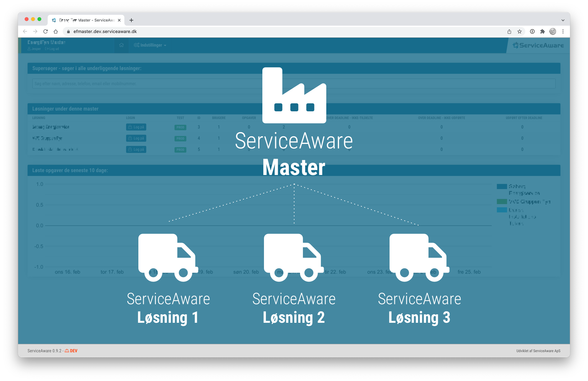Open the home icon in the app navbar
The image size is (588, 381).
tap(121, 45)
